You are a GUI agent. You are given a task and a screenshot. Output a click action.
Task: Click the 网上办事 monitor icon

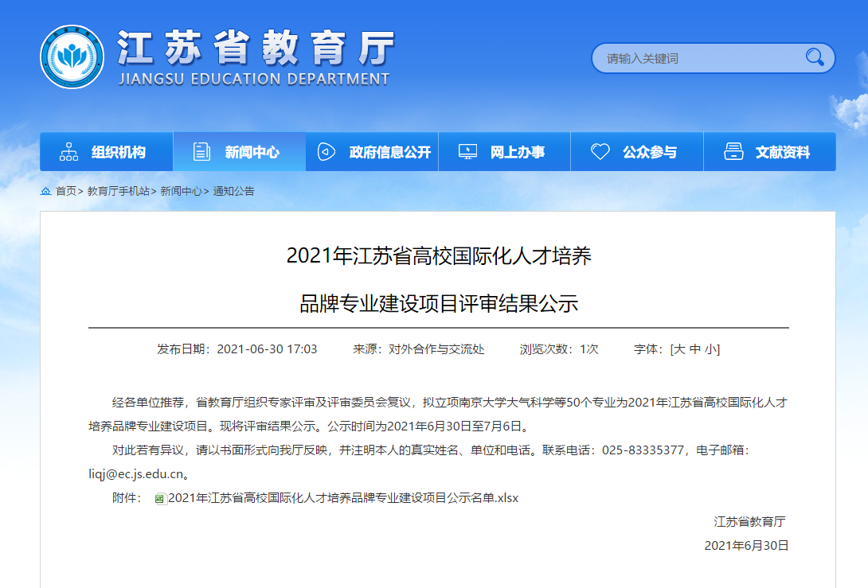point(468,152)
